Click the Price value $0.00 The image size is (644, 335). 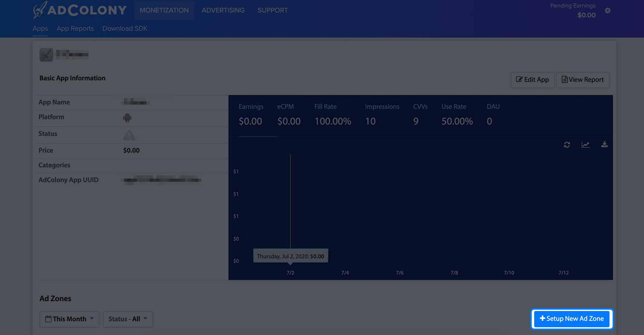131,150
